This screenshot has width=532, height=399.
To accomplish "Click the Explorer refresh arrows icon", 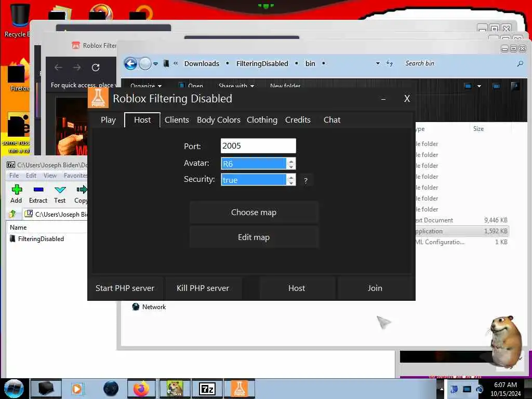I will coord(390,63).
